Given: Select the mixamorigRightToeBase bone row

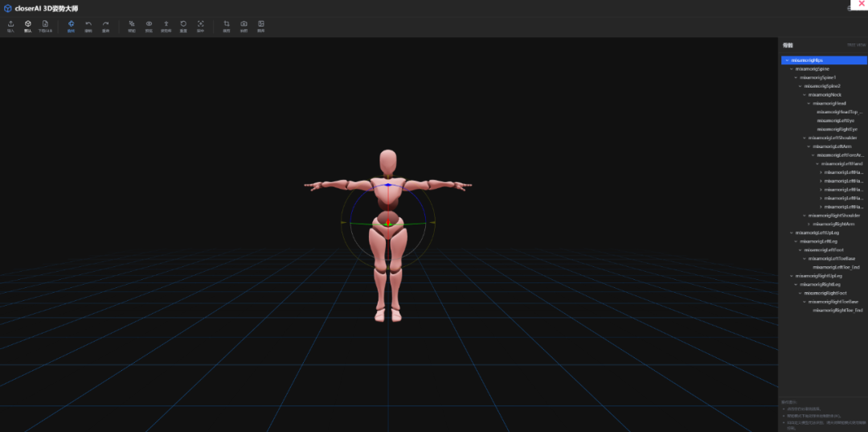Looking at the screenshot, I should click(x=824, y=302).
